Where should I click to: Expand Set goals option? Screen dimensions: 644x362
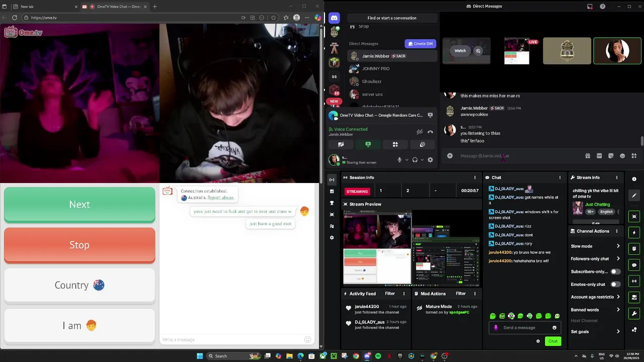(595, 332)
